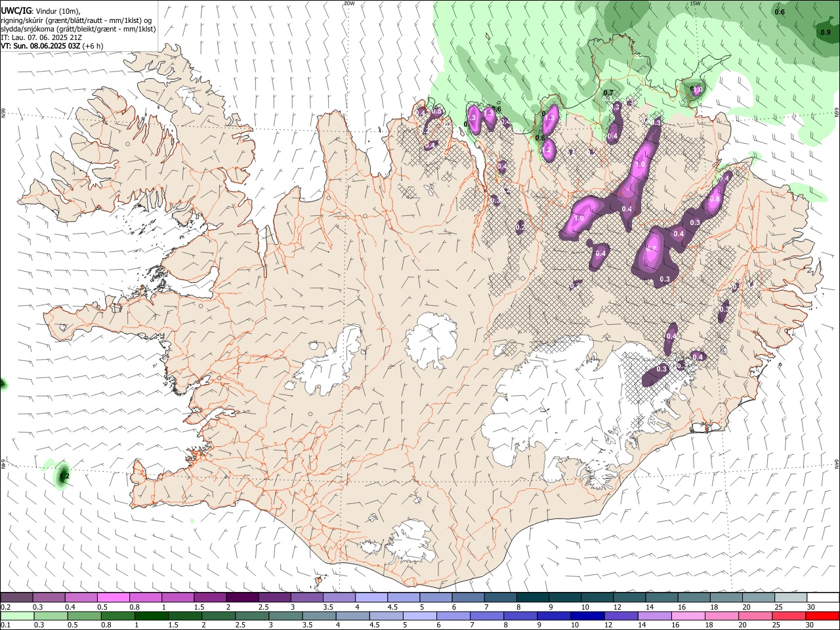Pick rain scale swatch between 1 and 1.5

[151, 616]
